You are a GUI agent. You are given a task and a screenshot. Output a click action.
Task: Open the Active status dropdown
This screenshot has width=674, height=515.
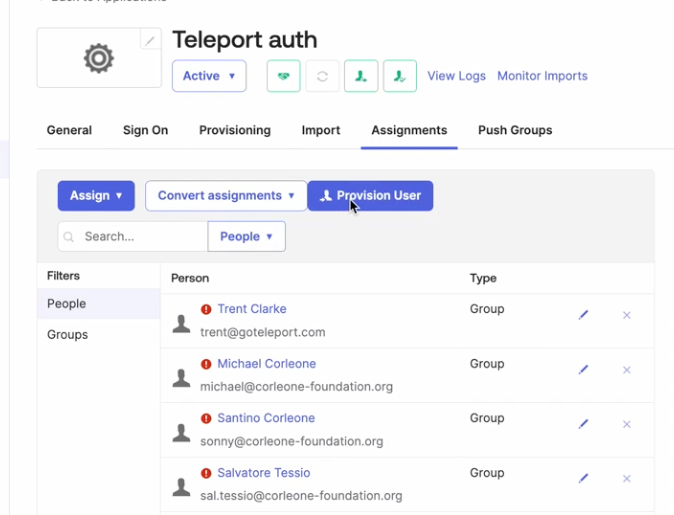209,76
